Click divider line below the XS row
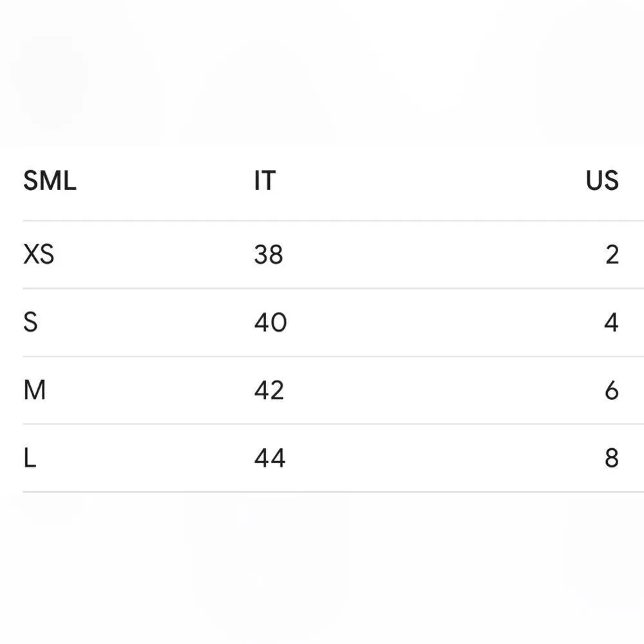Viewport: 644px width, 644px height. tap(322, 289)
